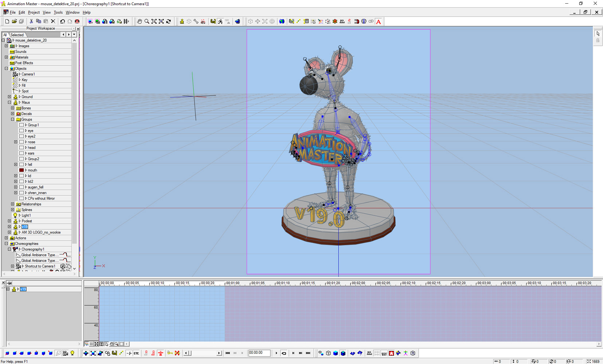This screenshot has width=603, height=364.
Task: Collapse the Objects folder in tree
Action: pos(6,68)
